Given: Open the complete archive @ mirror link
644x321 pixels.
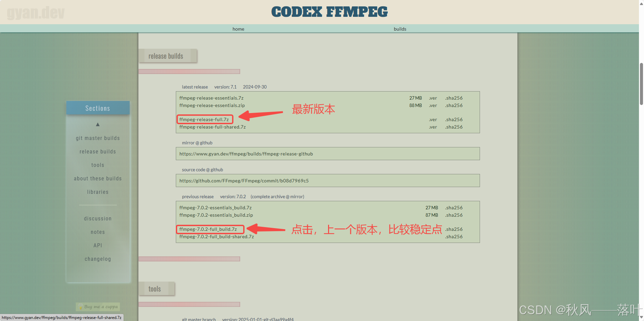Looking at the screenshot, I should click(x=277, y=197).
